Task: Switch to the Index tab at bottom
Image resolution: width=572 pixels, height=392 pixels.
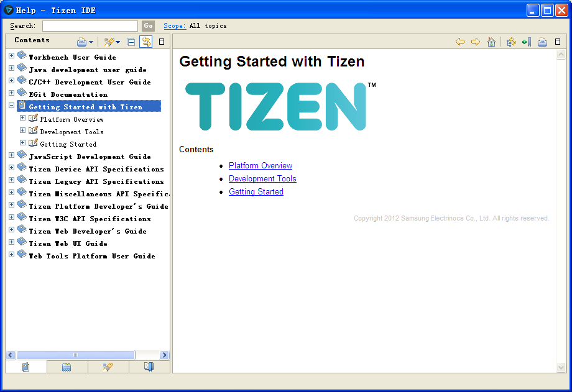Action: pyautogui.click(x=67, y=367)
